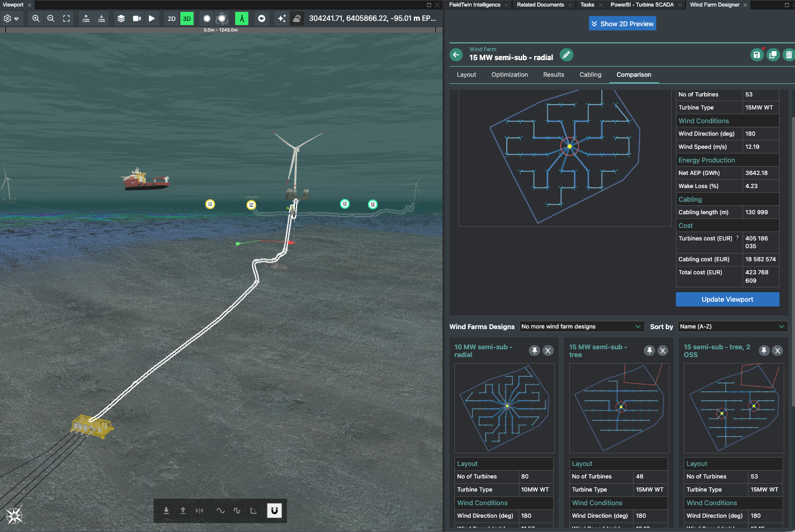Switch to the Cabling tab
Screen dimensions: 795x532
click(590, 75)
